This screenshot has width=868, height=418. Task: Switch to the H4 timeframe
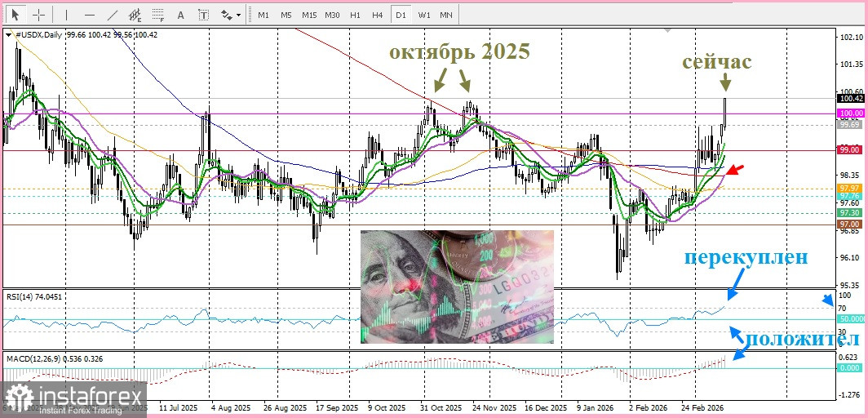[x=378, y=15]
